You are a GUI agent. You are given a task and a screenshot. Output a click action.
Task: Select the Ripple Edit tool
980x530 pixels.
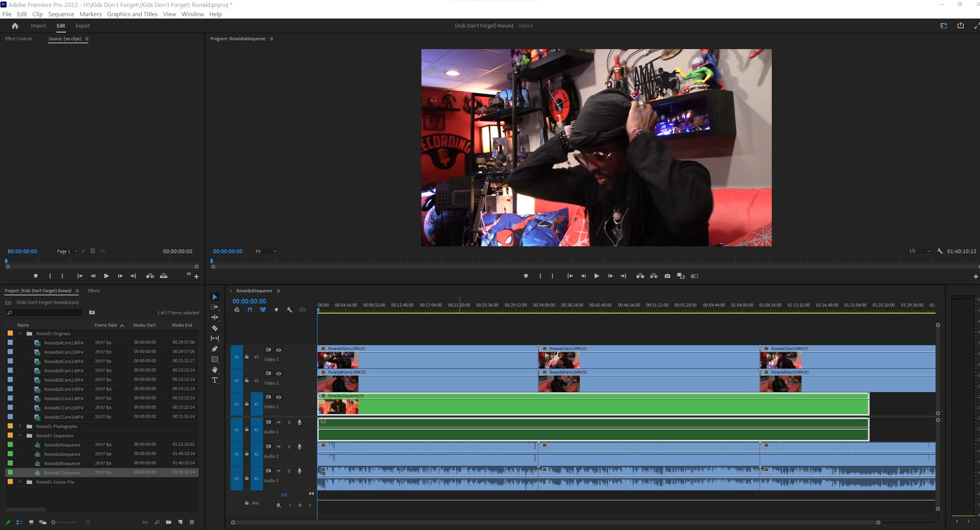pos(215,317)
